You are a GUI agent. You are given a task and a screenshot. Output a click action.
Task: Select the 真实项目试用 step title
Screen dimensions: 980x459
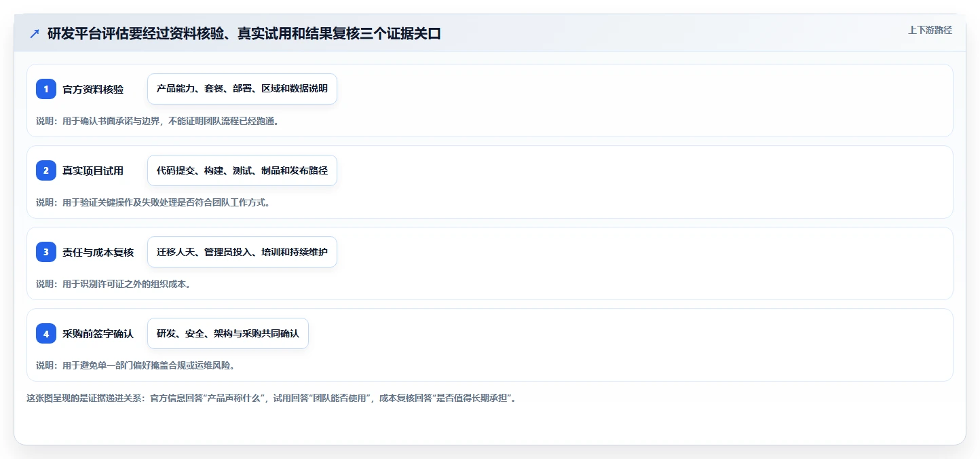point(93,170)
